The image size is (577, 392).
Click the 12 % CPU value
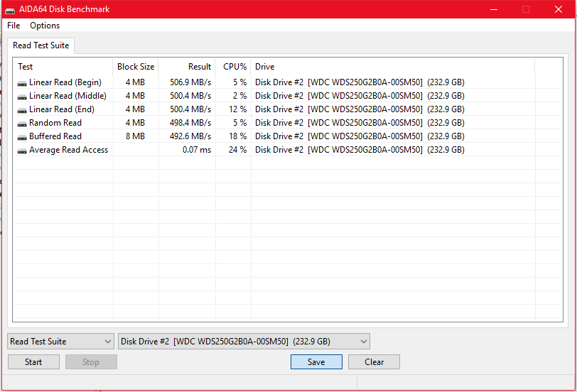point(237,109)
